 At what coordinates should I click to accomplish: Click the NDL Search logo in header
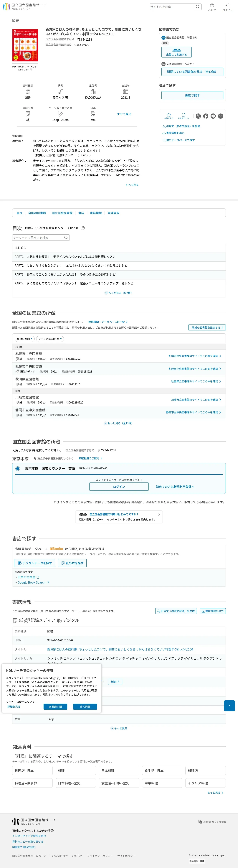point(25,7)
